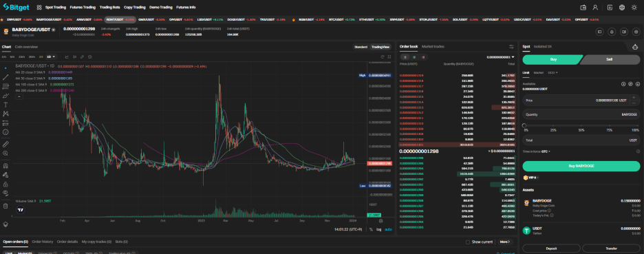Collapse the indicator legend arrow
The width and height of the screenshot is (644, 254).
pyautogui.click(x=19, y=96)
